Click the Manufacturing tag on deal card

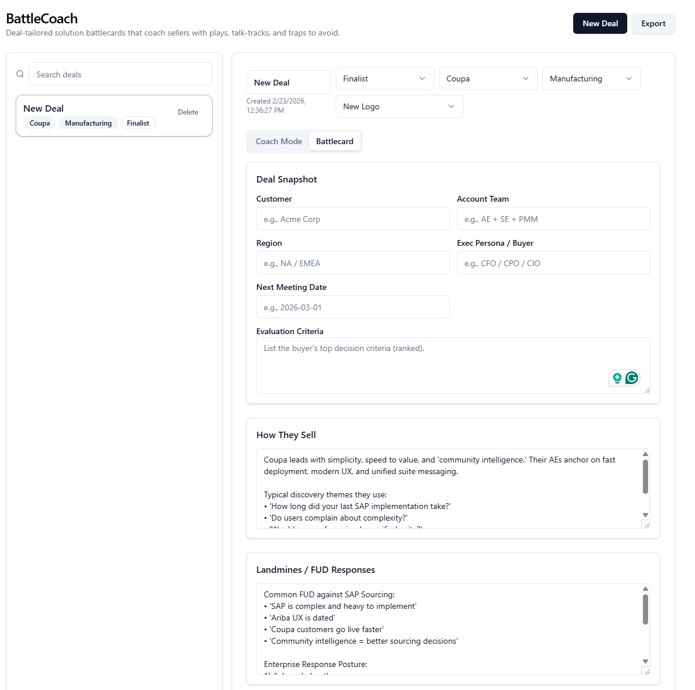click(x=88, y=123)
